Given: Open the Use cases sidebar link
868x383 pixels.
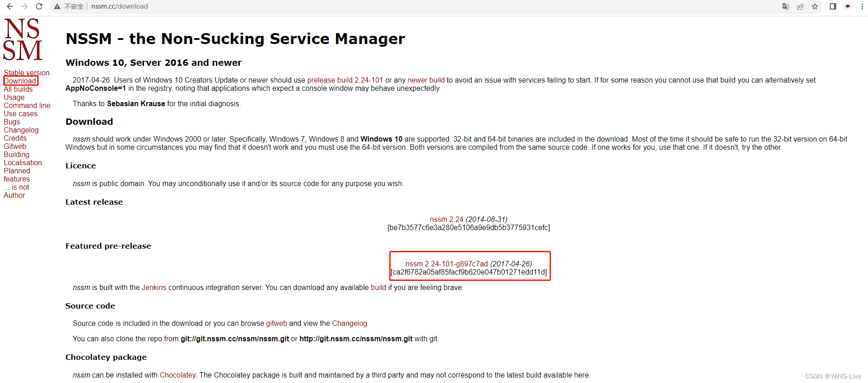Looking at the screenshot, I should (x=21, y=113).
